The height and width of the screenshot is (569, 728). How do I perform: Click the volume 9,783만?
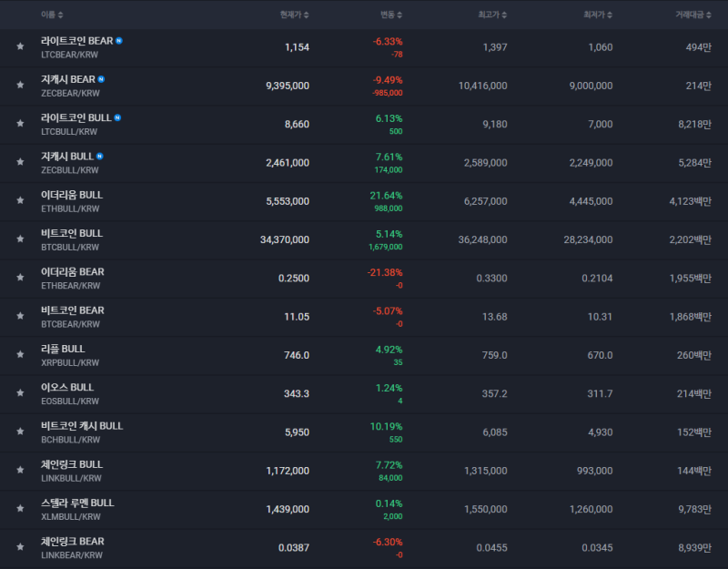[695, 509]
